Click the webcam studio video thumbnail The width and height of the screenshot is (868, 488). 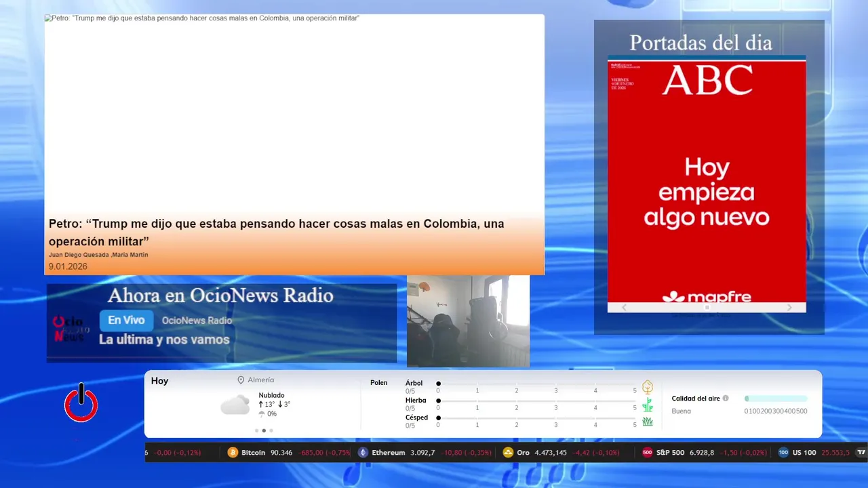(468, 321)
